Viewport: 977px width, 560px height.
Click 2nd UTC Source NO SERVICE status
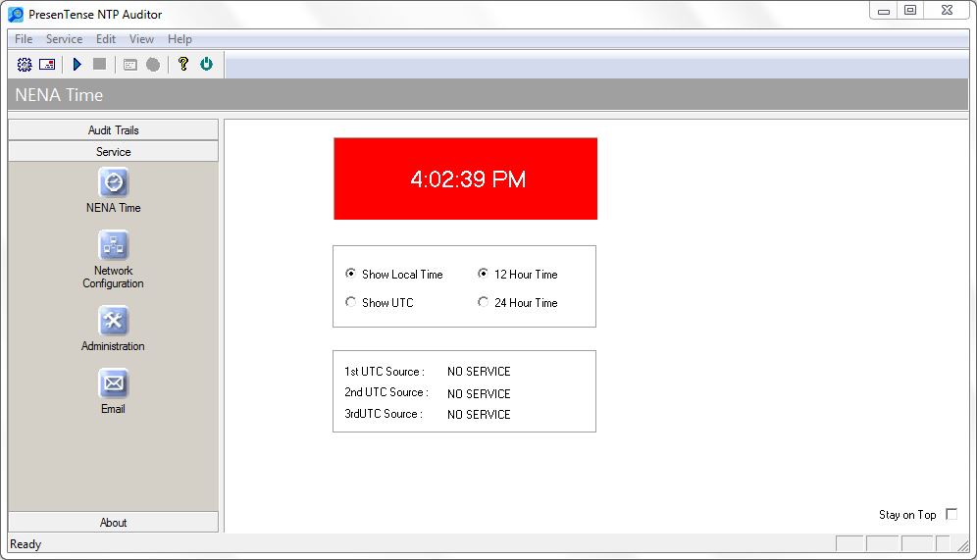(x=479, y=393)
